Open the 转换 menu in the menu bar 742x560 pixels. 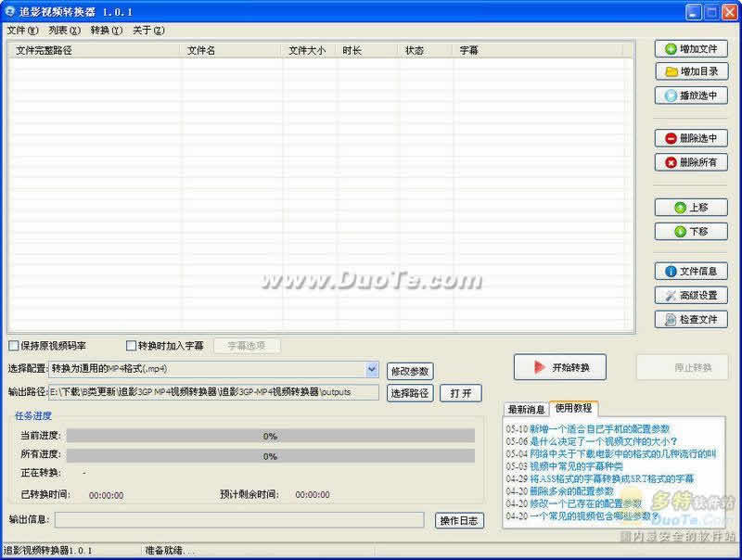point(106,30)
